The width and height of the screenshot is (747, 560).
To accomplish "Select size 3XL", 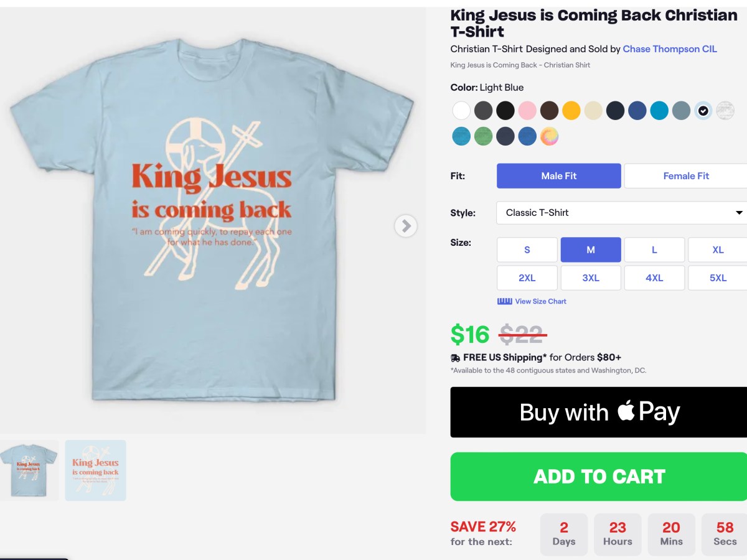I will point(590,278).
